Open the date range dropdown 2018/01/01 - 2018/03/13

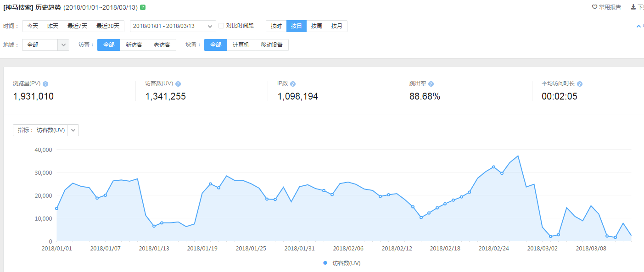coord(210,26)
